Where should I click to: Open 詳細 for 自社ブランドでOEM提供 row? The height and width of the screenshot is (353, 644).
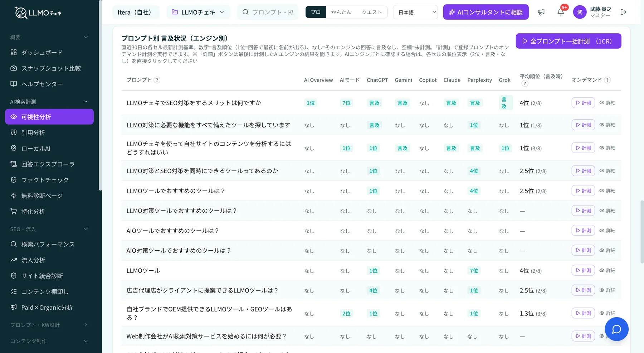click(x=608, y=313)
